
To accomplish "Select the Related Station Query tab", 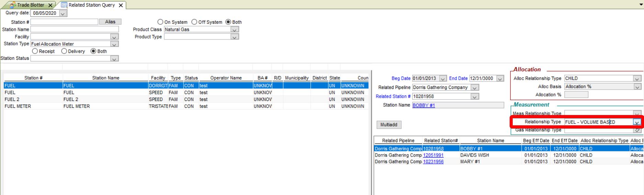I will coord(91,5).
